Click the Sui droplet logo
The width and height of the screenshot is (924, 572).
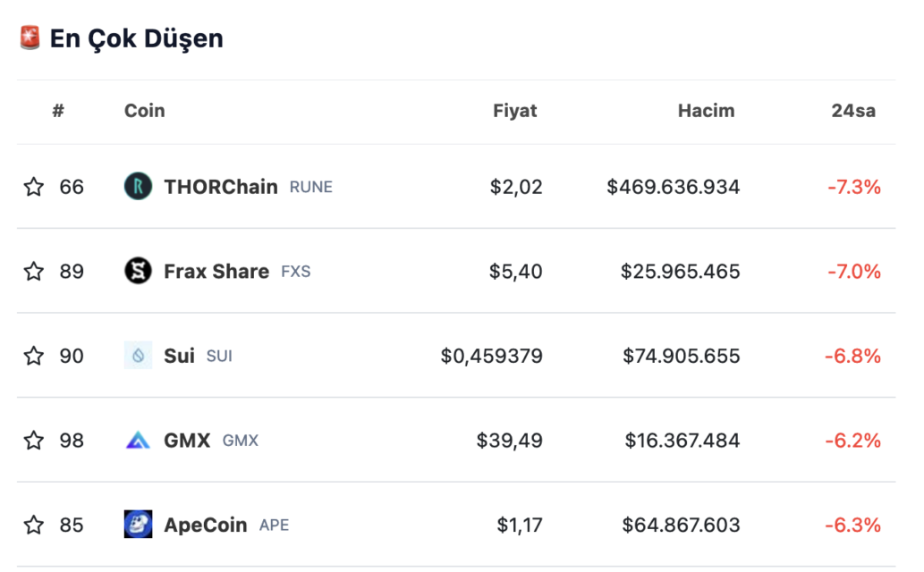coord(138,355)
